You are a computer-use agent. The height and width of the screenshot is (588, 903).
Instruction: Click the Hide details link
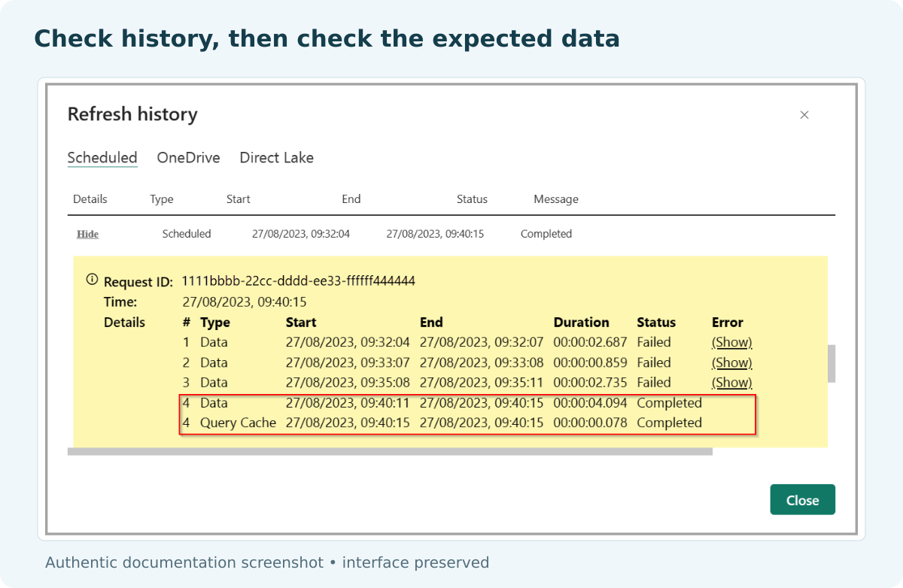coord(87,234)
